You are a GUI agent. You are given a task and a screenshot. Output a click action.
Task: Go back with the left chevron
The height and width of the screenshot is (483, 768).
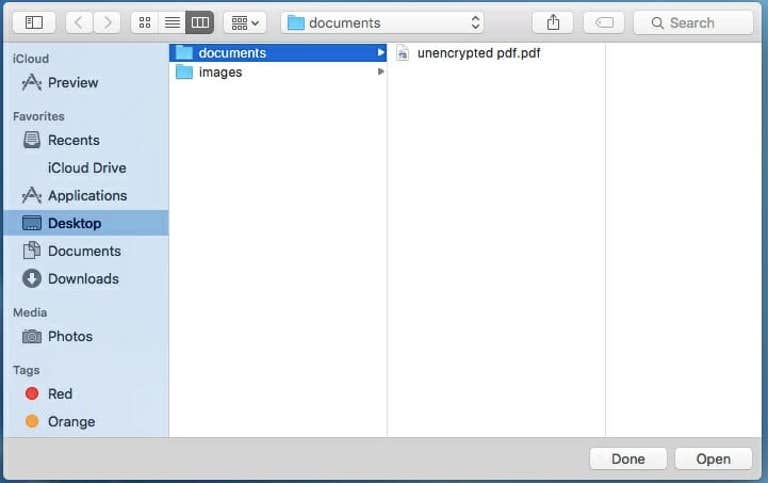click(x=79, y=23)
